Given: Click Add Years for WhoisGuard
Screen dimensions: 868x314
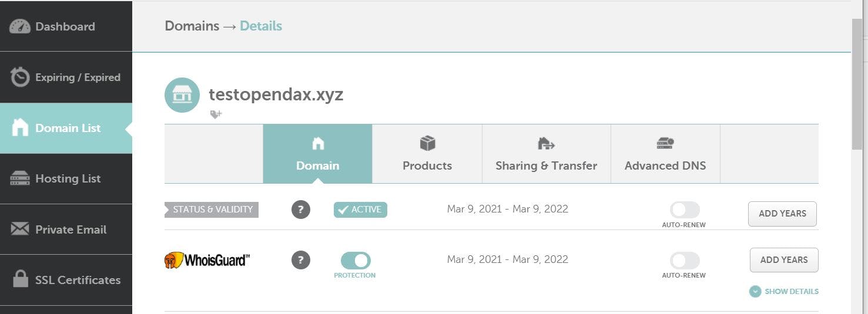Looking at the screenshot, I should click(x=784, y=260).
